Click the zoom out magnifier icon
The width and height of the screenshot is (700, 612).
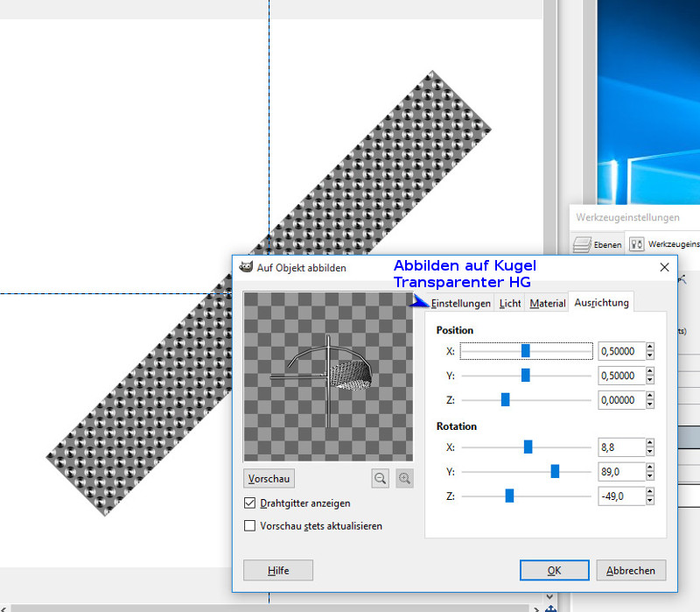(x=381, y=478)
